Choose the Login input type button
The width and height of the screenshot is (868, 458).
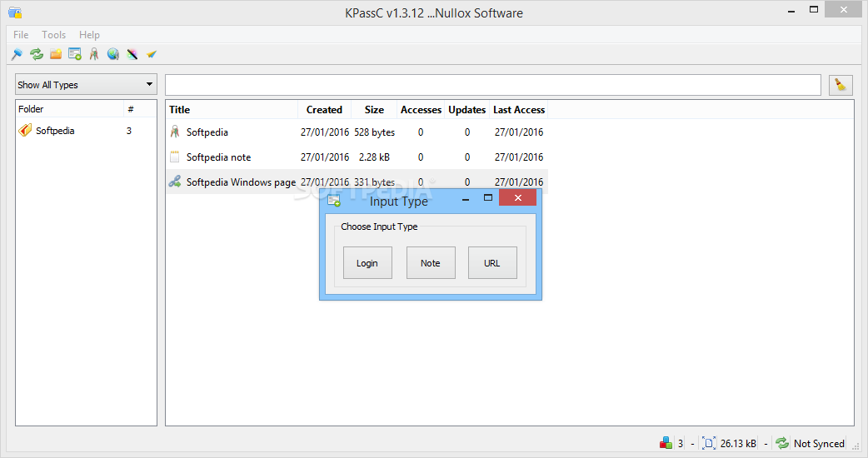pyautogui.click(x=367, y=263)
